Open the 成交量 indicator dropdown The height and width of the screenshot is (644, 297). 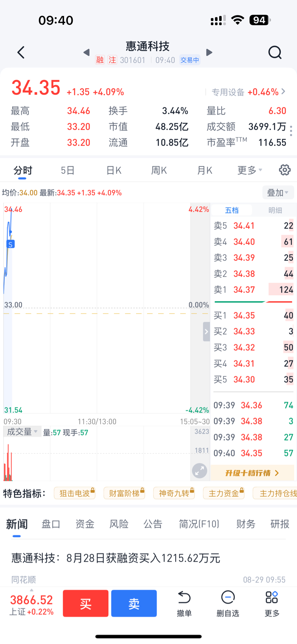22,432
